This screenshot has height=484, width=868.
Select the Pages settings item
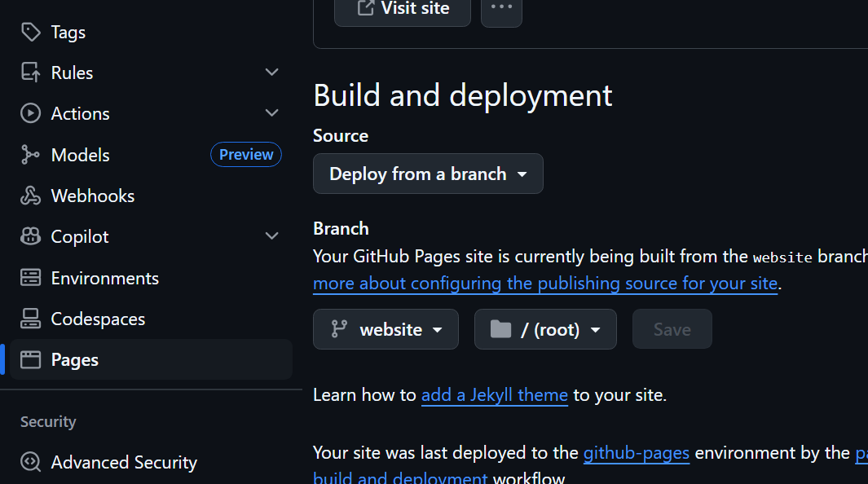(151, 359)
